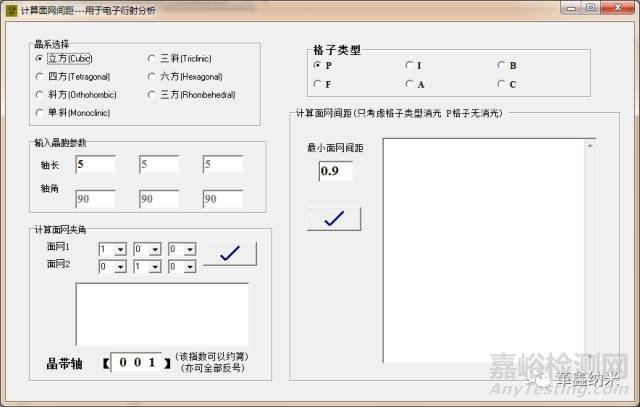Click the plane angle result text box

[x=162, y=314]
